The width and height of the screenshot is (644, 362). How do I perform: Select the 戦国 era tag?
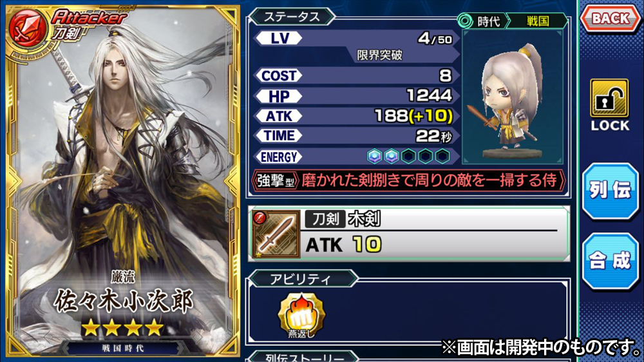(538, 21)
